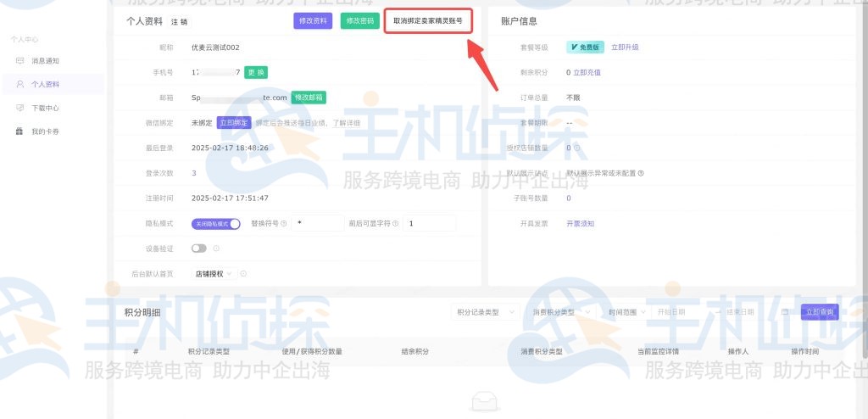This screenshot has width=868, height=419.
Task: Click help icon beside 前后可显字符
Action: coord(395,224)
